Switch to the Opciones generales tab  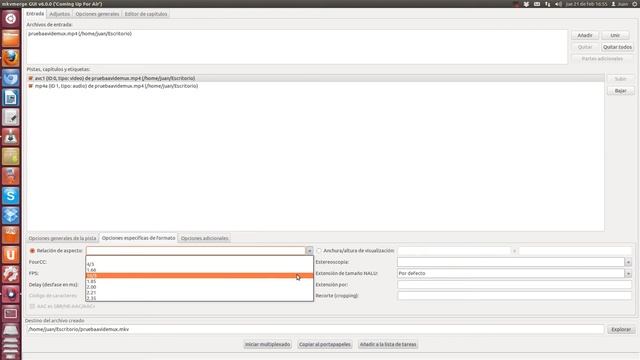[x=97, y=14]
